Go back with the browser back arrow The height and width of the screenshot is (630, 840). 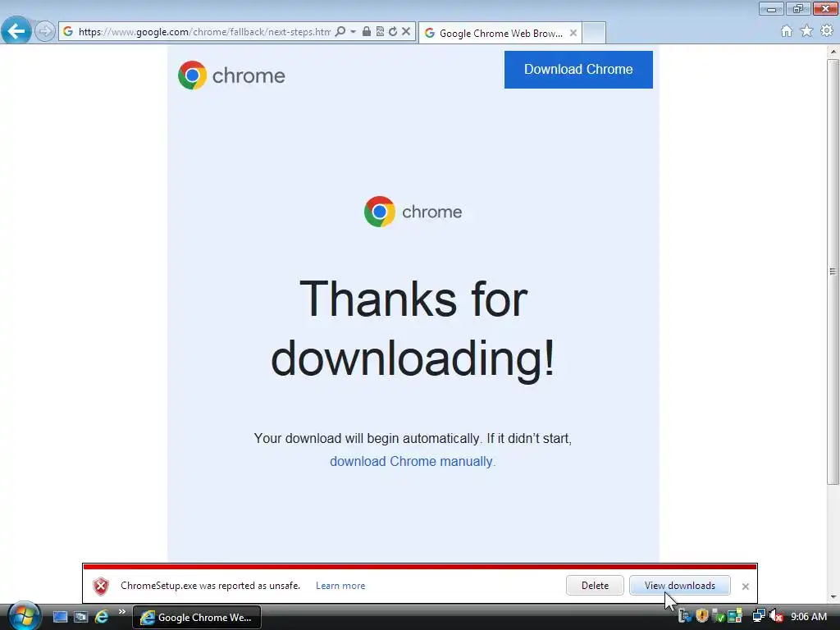pyautogui.click(x=16, y=31)
